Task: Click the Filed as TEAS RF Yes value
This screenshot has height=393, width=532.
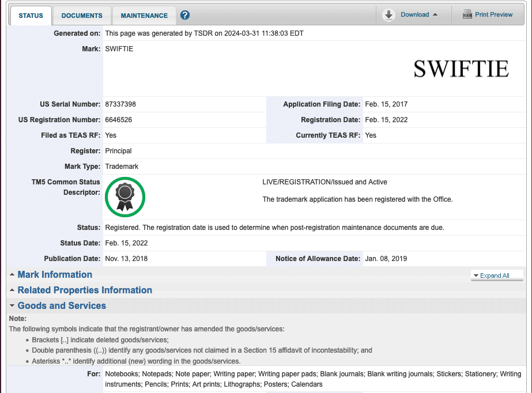Action: click(111, 135)
